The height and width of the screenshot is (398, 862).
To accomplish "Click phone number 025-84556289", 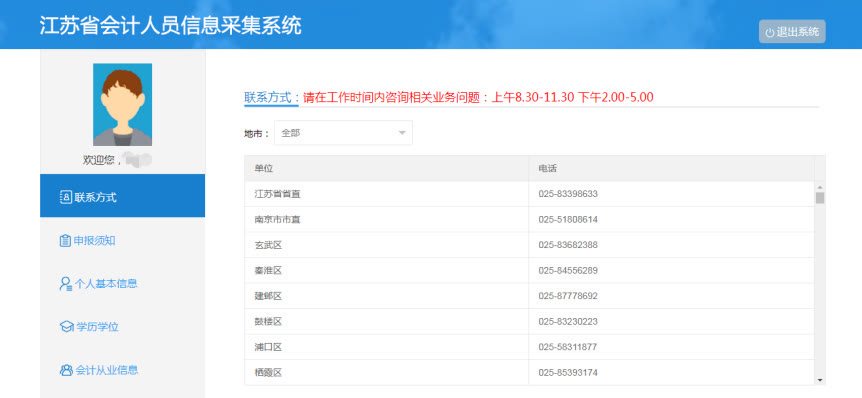I will tap(568, 270).
